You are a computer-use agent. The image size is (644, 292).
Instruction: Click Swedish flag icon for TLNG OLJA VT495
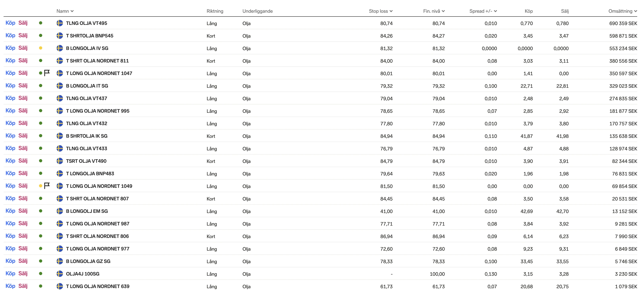pos(60,23)
